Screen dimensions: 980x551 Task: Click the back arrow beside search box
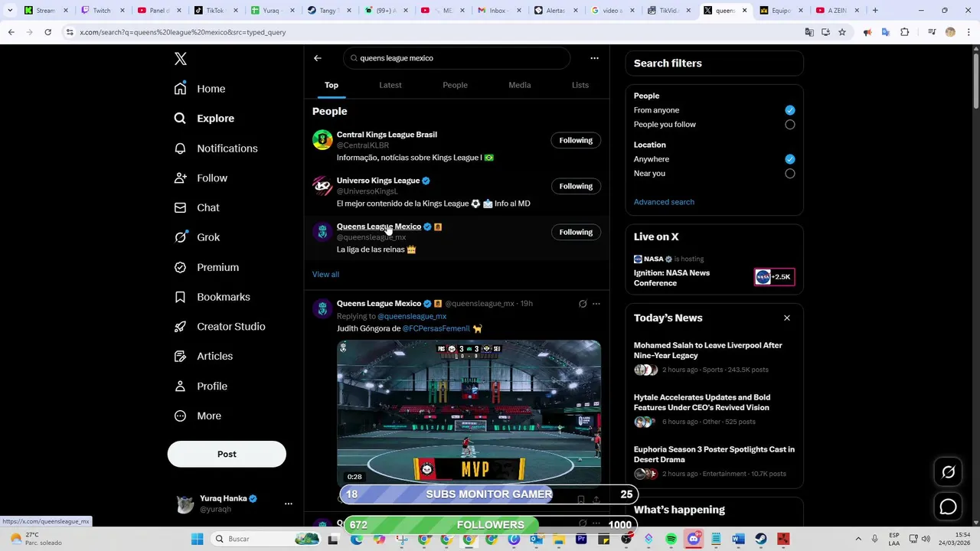click(x=318, y=58)
